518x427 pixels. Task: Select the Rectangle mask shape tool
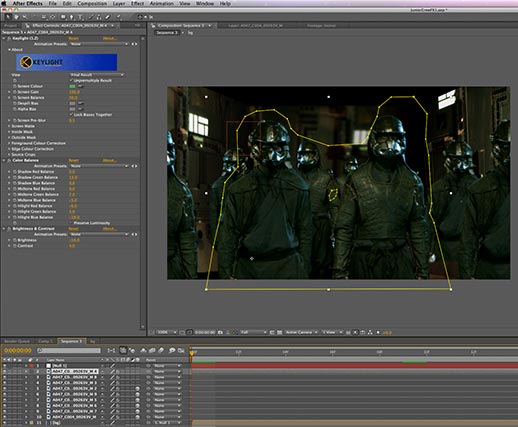(x=63, y=17)
